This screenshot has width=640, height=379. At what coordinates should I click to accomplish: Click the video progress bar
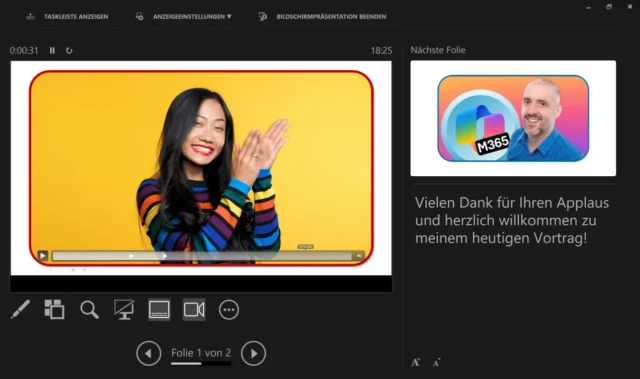point(202,256)
